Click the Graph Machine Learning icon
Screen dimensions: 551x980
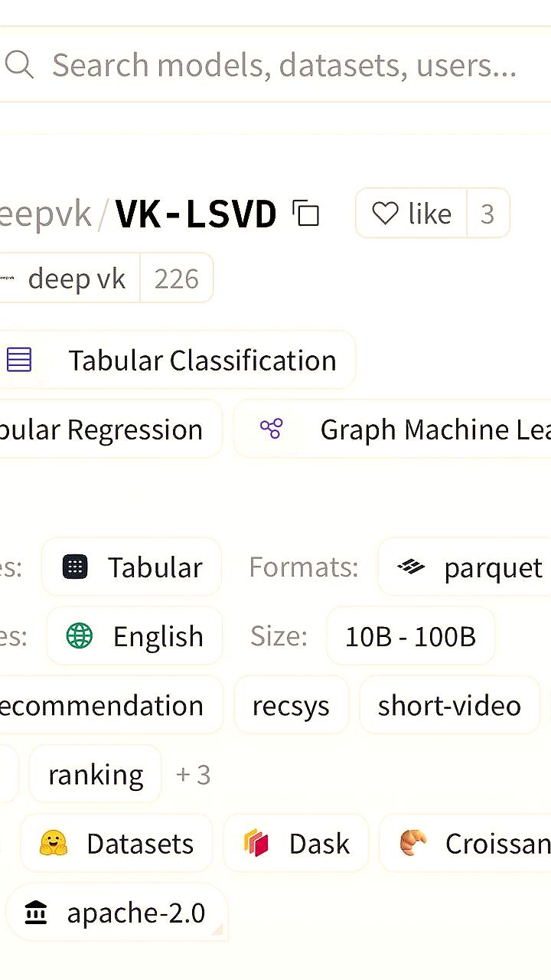click(x=272, y=429)
